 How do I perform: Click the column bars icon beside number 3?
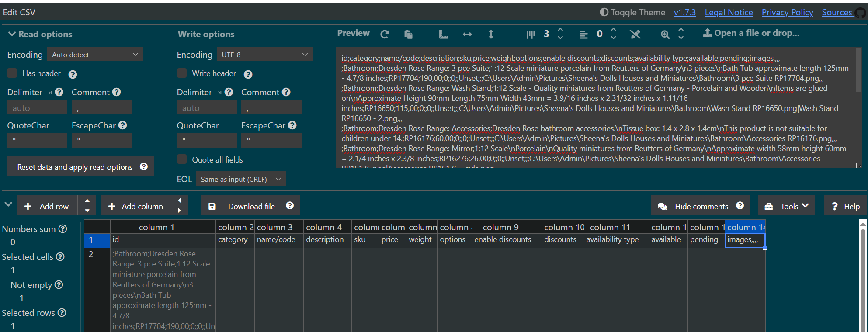[531, 34]
